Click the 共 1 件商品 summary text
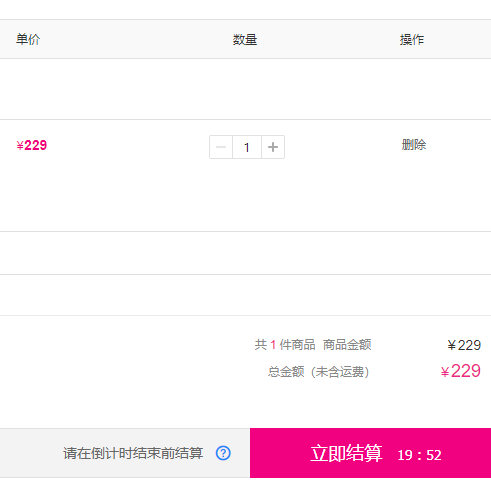491x491 pixels. 285,345
